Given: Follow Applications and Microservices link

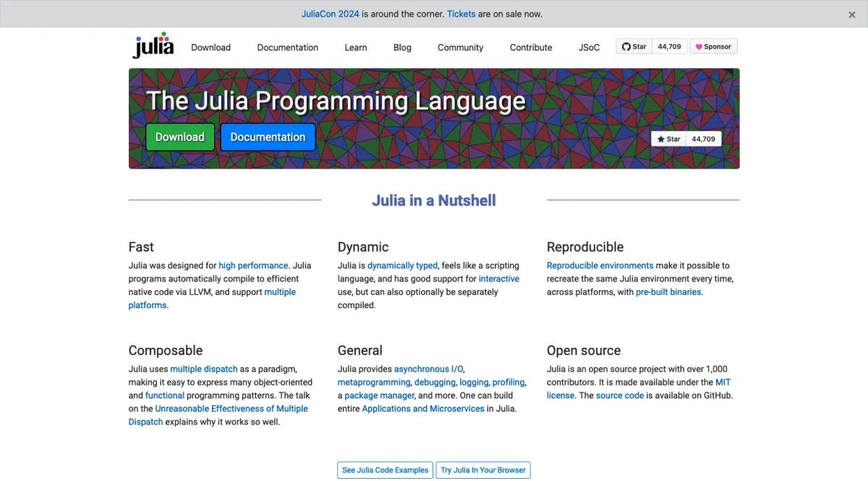Looking at the screenshot, I should pyautogui.click(x=423, y=409).
